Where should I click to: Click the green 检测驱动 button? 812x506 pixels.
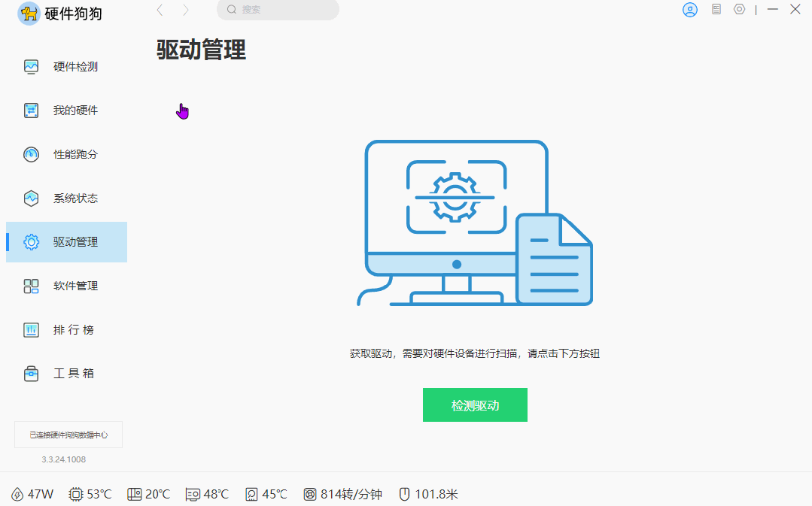coord(475,404)
